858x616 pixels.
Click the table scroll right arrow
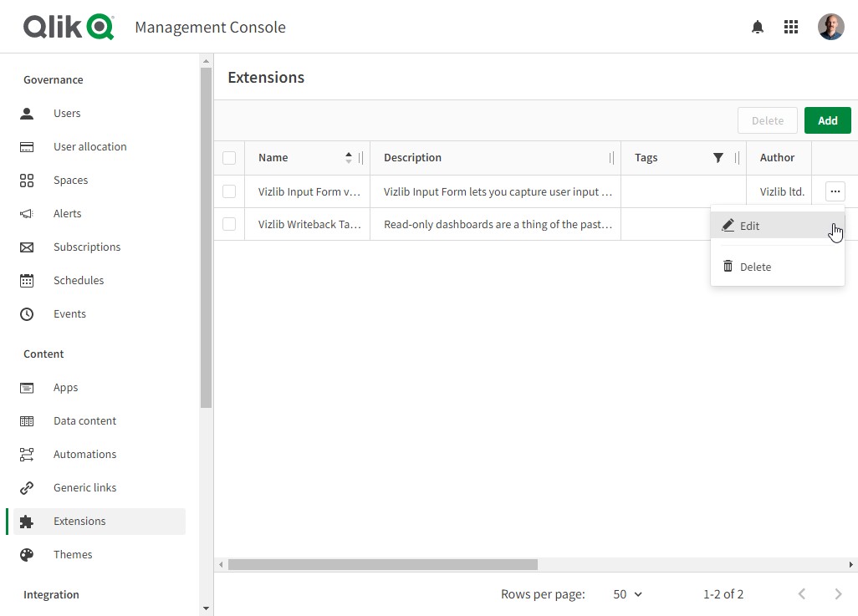pyautogui.click(x=850, y=564)
